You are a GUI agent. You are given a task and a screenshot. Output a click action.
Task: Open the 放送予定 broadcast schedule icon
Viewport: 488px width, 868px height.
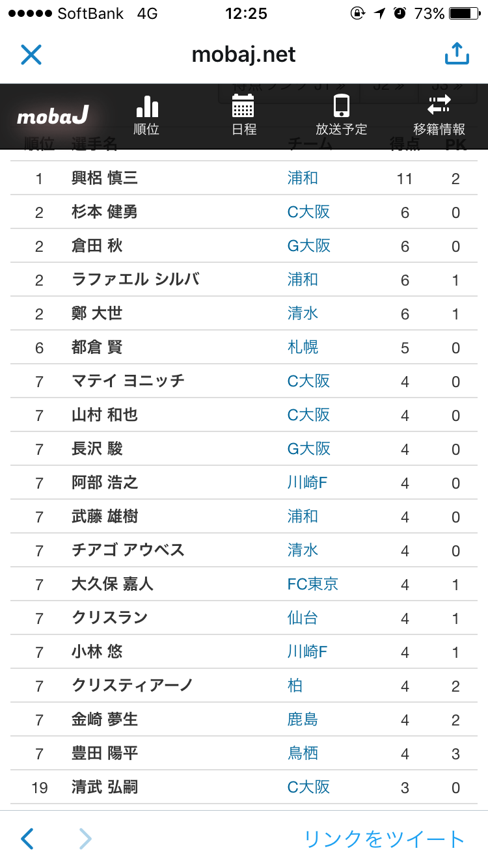[x=342, y=115]
